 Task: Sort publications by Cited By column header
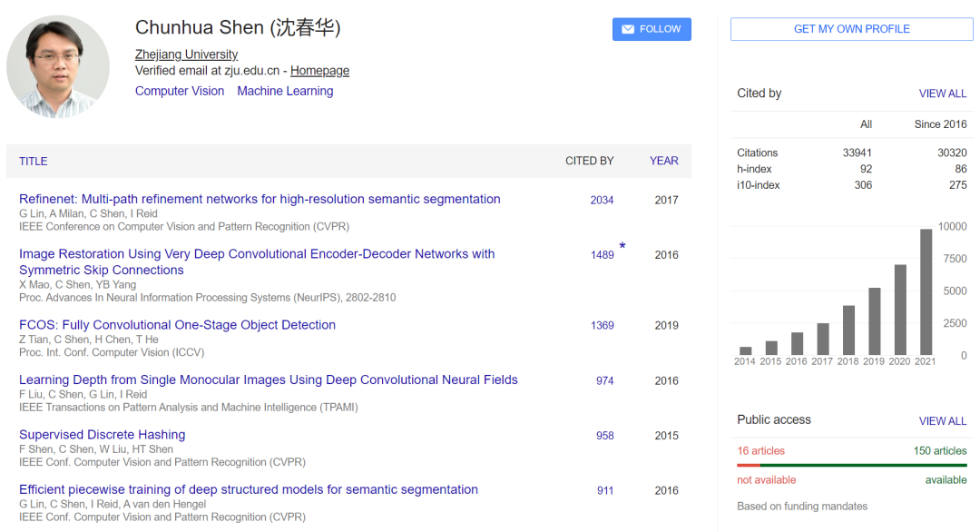[589, 161]
